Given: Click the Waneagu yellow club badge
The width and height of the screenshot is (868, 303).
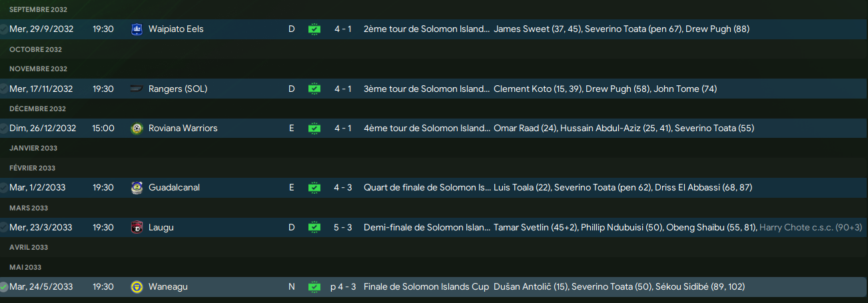Looking at the screenshot, I should pyautogui.click(x=137, y=287).
